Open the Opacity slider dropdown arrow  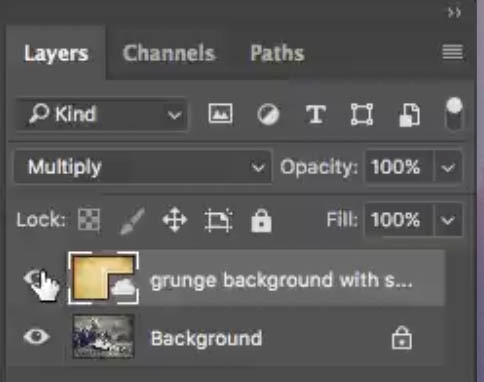[x=448, y=167]
